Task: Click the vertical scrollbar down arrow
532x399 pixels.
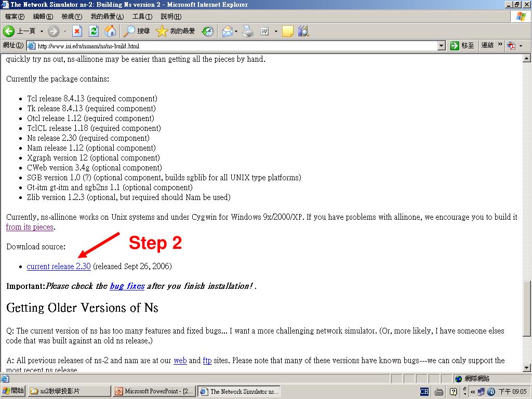Action: (527, 367)
